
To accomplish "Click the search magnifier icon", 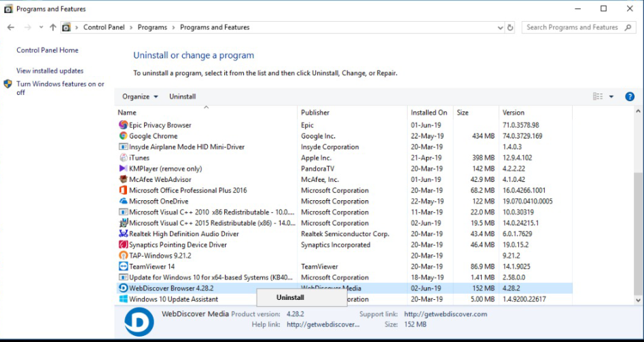I will click(x=628, y=27).
